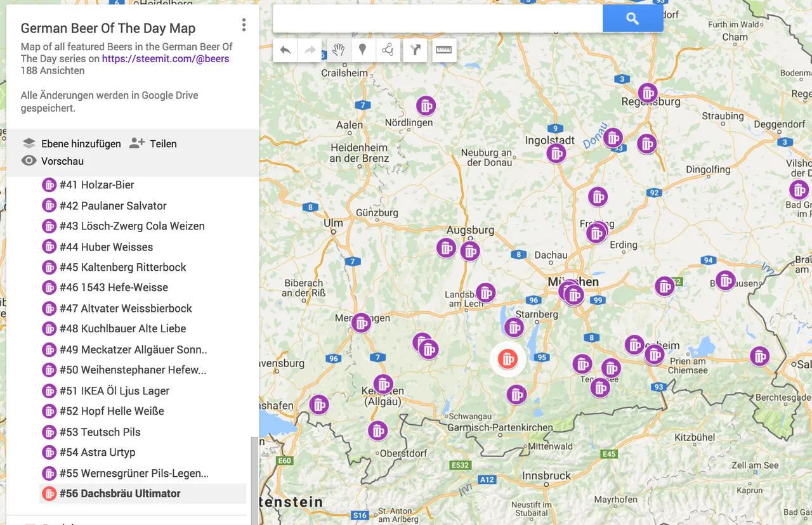Viewport: 812px width, 525px height.
Task: Click the blue search magnifier button
Action: [x=632, y=19]
